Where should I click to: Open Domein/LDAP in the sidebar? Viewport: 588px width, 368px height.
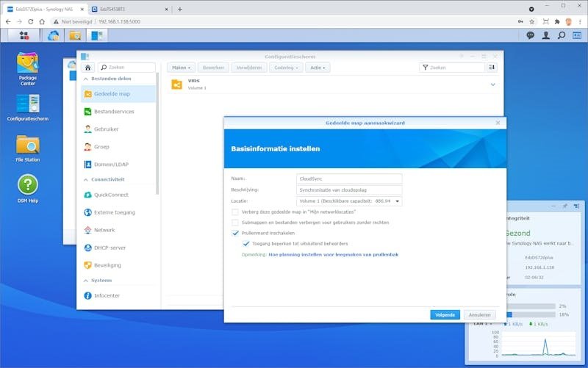click(118, 165)
